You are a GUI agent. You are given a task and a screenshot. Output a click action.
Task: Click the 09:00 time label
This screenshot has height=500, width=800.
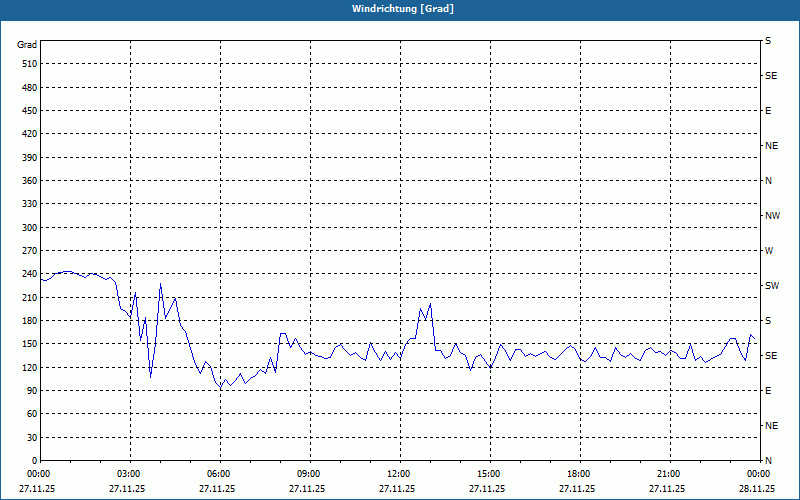309,474
